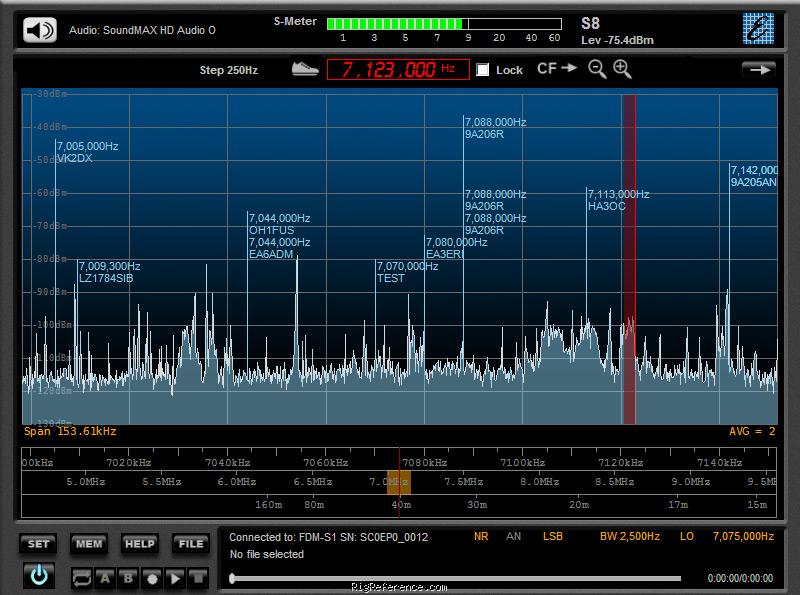Click the red tuning passband in the spectrum
Image resolution: width=800 pixels, height=595 pixels.
pyautogui.click(x=629, y=259)
